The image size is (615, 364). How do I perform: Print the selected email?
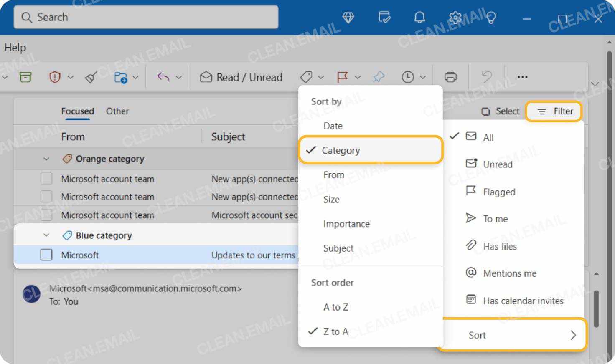pos(451,77)
